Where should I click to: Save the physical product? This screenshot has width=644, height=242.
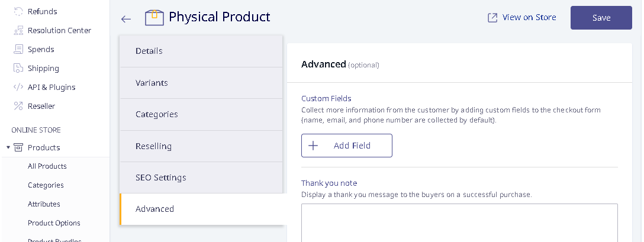pos(601,18)
